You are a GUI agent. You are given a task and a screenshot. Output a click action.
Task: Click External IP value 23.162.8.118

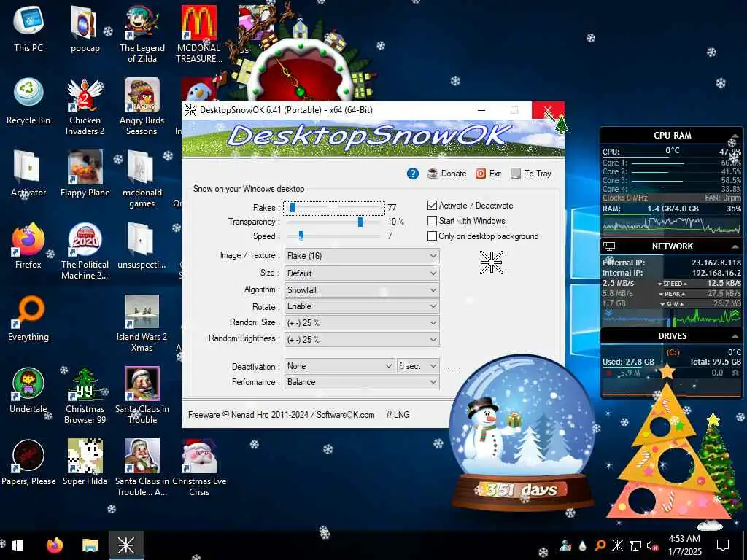pyautogui.click(x=716, y=262)
